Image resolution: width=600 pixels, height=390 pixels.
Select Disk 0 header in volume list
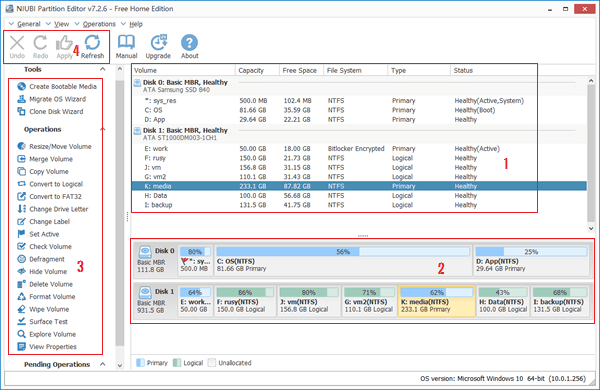click(x=359, y=86)
